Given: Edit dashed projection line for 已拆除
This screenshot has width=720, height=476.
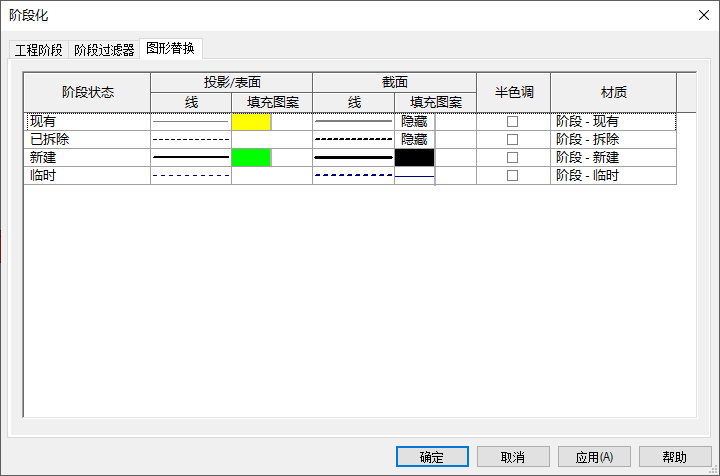Looking at the screenshot, I should (191, 140).
